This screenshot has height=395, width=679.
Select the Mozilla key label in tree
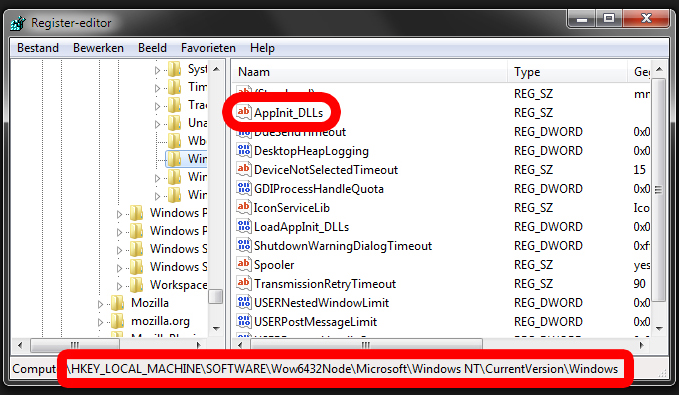[x=150, y=303]
